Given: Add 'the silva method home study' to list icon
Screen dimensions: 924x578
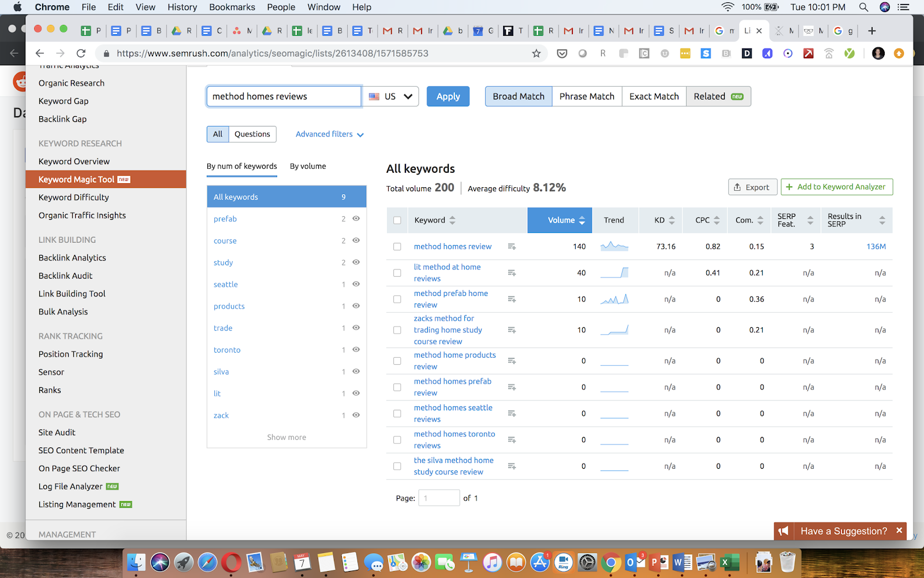Looking at the screenshot, I should coord(512,466).
